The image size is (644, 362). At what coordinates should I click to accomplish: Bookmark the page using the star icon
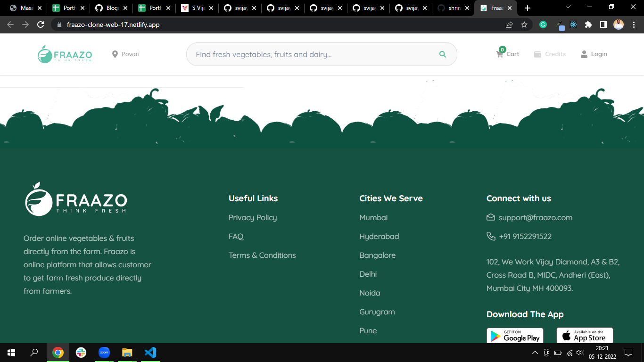click(524, 25)
